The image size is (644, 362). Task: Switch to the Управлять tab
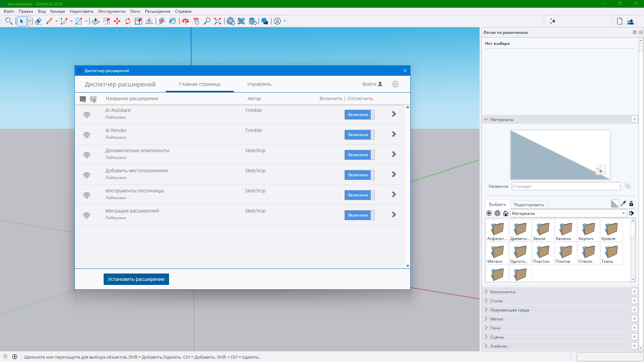tap(259, 84)
